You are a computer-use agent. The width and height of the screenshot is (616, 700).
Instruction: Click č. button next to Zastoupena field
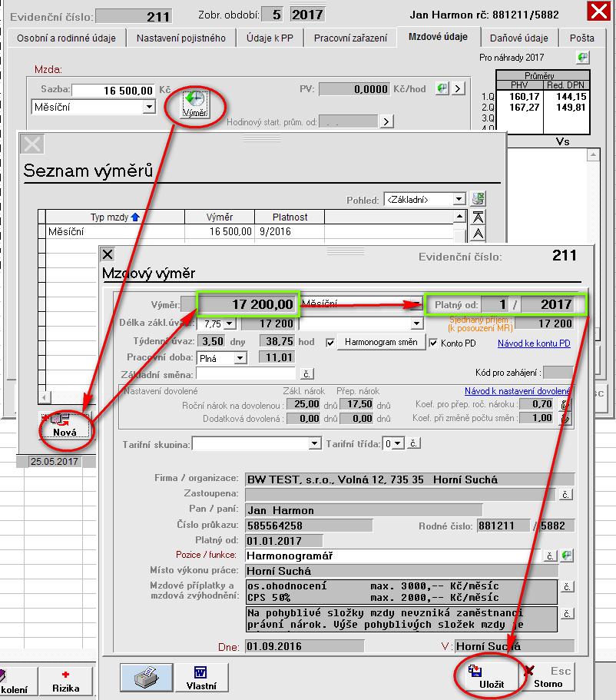(566, 495)
